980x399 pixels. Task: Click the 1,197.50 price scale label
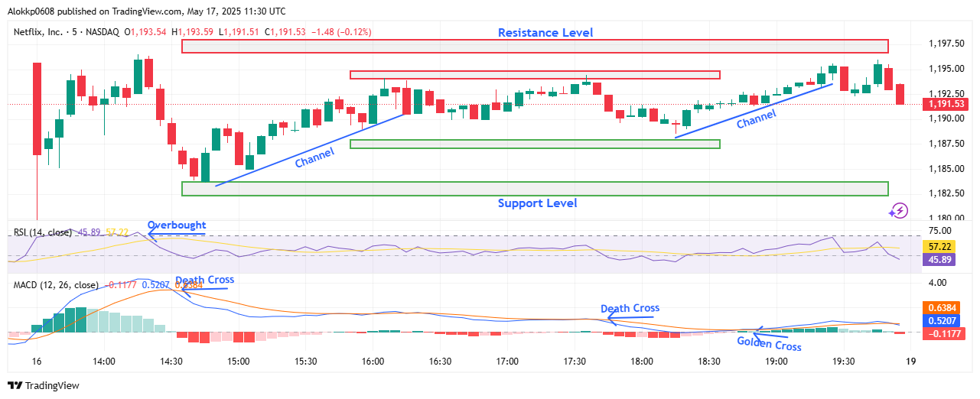946,44
